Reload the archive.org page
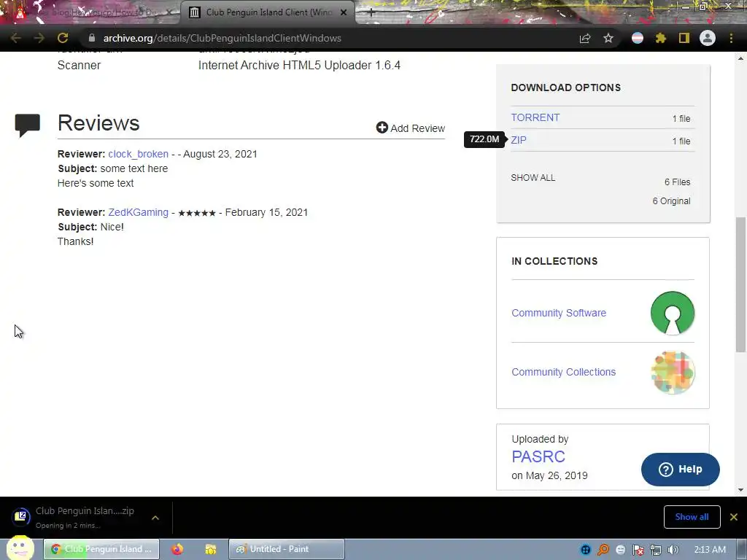Viewport: 747px width, 560px height. (63, 38)
